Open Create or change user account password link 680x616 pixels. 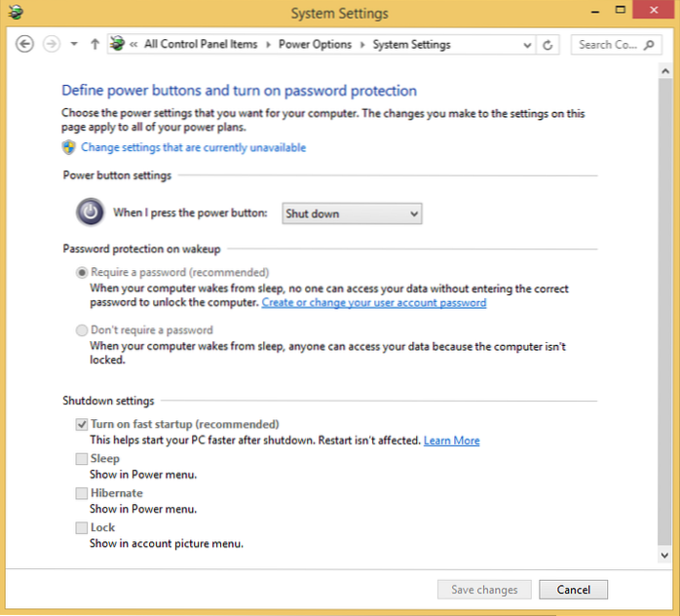pyautogui.click(x=373, y=303)
